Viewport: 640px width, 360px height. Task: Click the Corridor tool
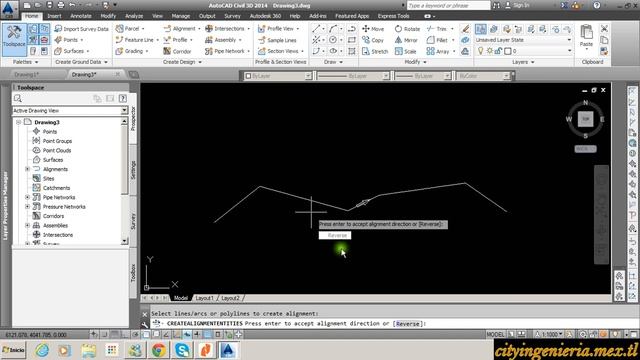(x=177, y=51)
